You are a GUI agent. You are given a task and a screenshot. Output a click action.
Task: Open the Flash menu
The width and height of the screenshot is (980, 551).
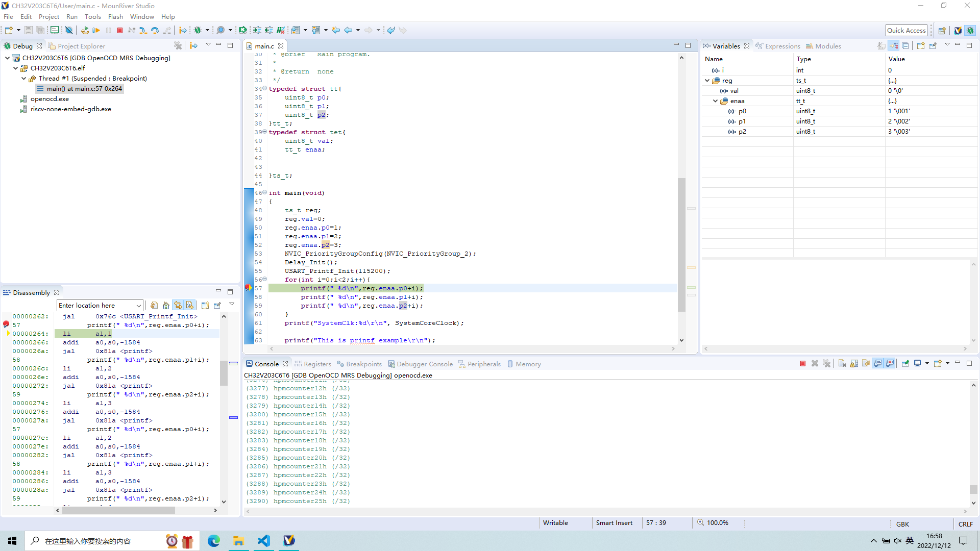115,17
